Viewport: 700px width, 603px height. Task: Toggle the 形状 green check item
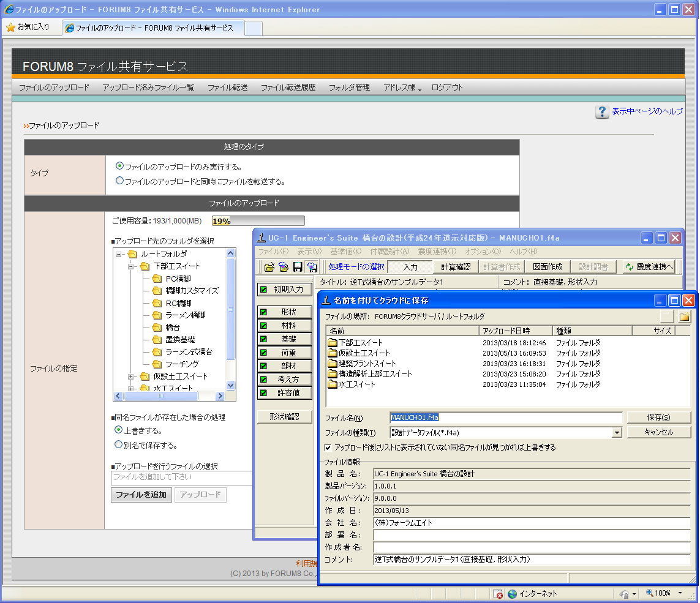(264, 312)
